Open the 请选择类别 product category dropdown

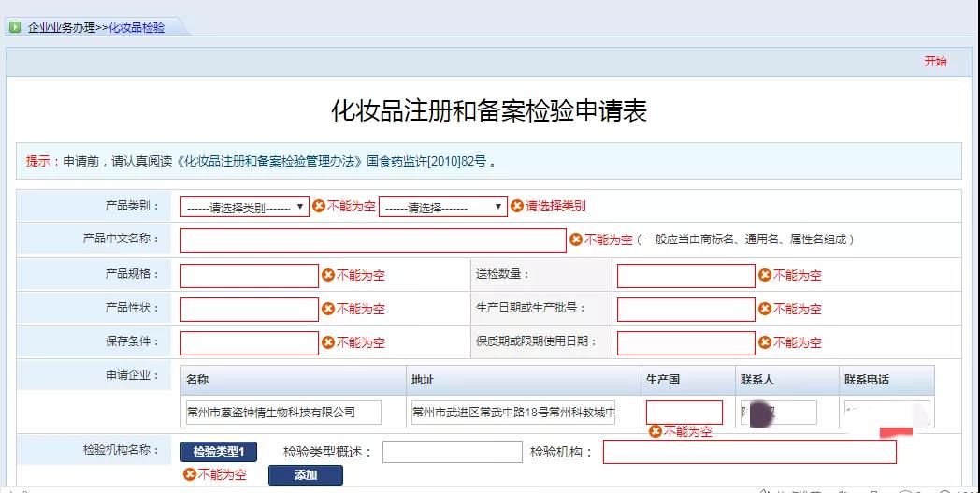(244, 207)
